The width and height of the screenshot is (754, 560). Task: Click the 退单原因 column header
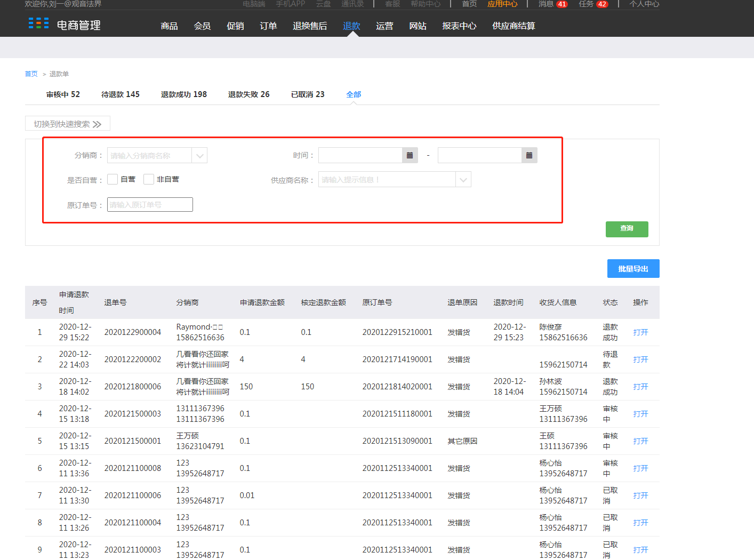[x=462, y=302]
